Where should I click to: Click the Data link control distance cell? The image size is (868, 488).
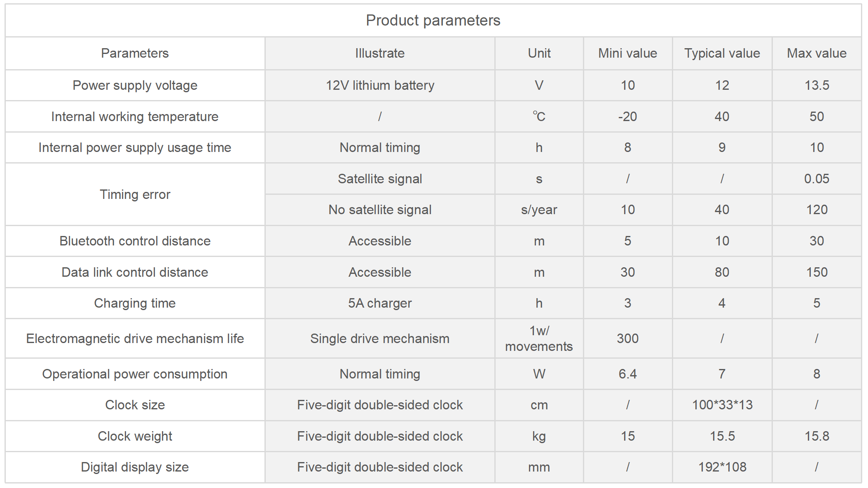point(135,272)
